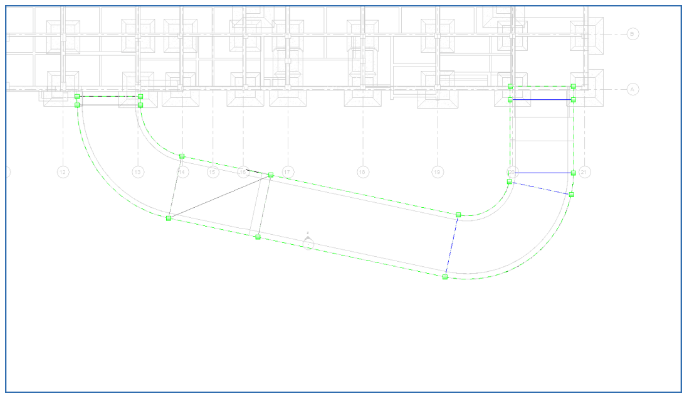The height and width of the screenshot is (396, 688).
Task: Select grid bubble 18
Action: coord(362,172)
